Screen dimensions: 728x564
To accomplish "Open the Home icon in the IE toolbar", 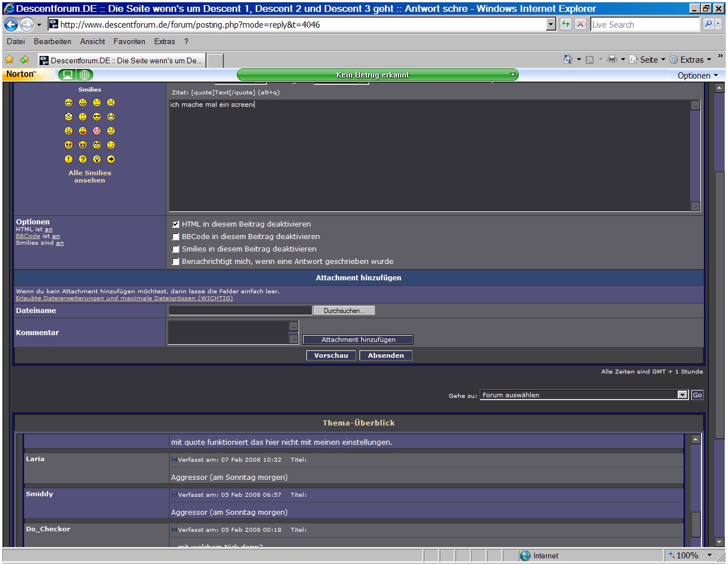I will coord(568,60).
